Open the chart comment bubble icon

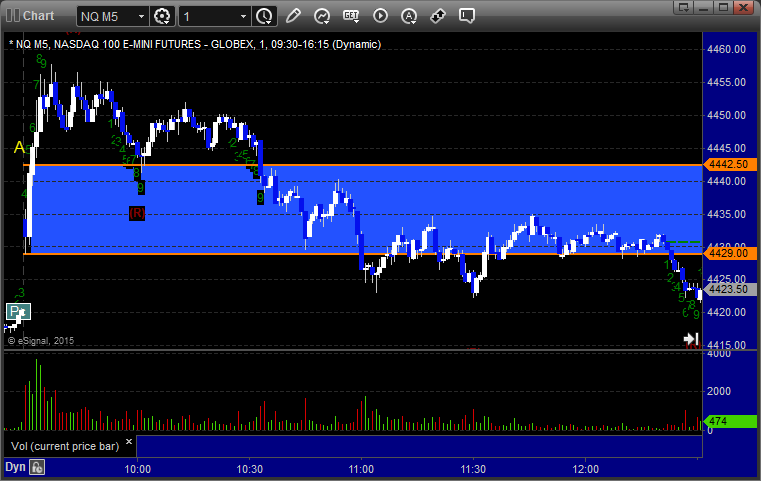[467, 16]
